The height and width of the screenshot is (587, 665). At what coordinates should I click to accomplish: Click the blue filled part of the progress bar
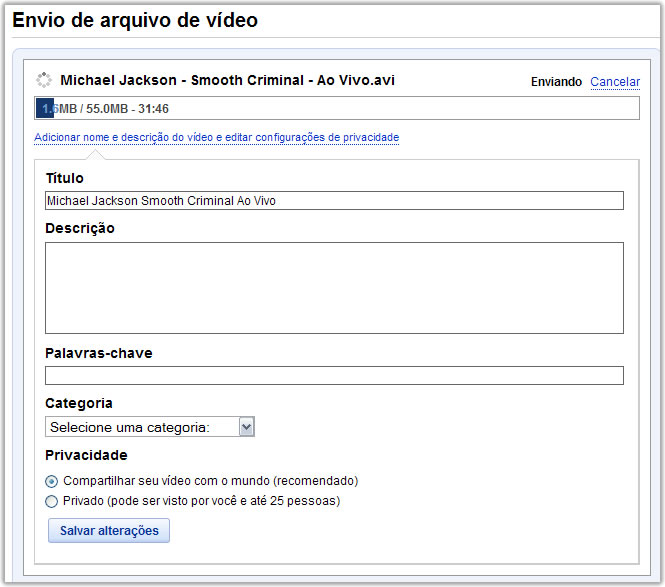pyautogui.click(x=44, y=108)
